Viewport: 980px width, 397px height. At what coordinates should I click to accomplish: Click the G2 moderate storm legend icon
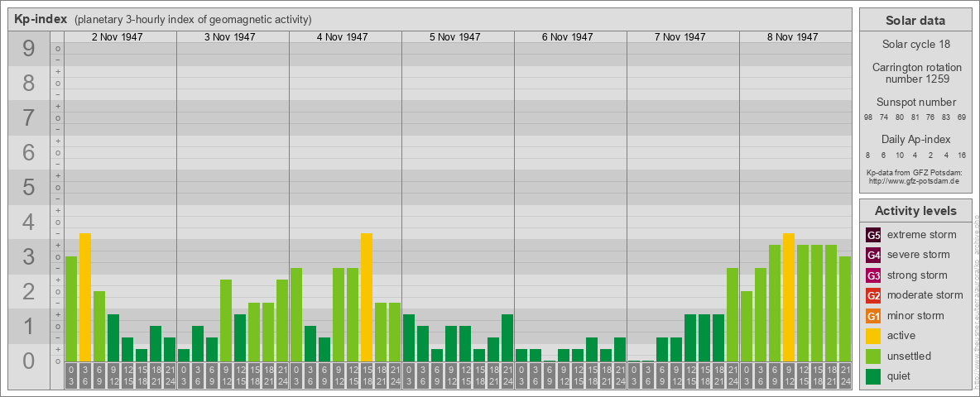click(873, 295)
